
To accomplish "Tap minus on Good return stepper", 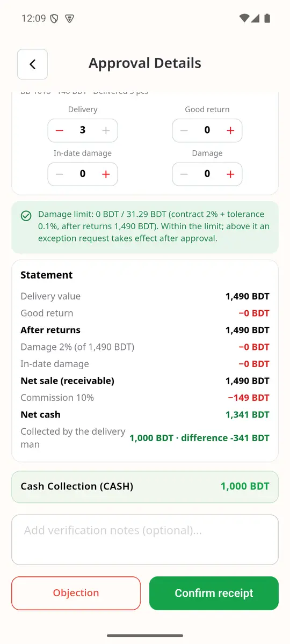I will pos(184,130).
